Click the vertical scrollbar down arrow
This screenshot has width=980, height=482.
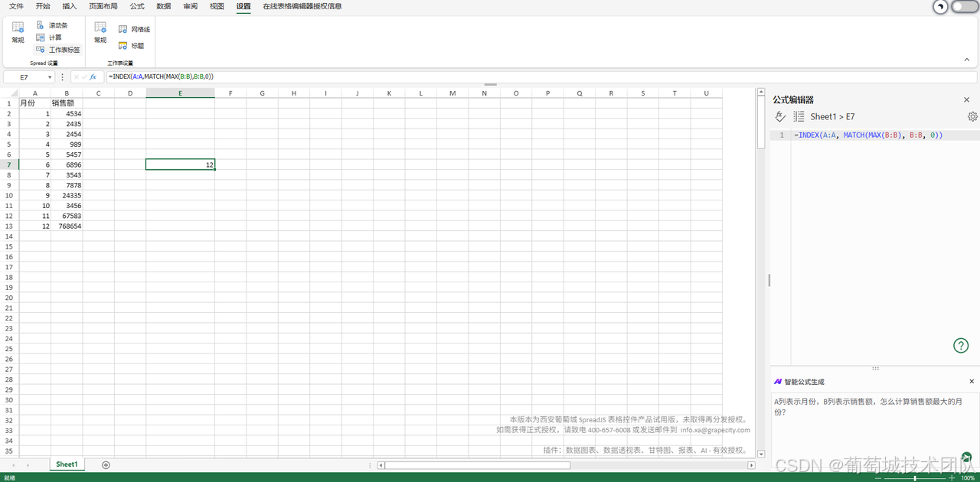[761, 454]
